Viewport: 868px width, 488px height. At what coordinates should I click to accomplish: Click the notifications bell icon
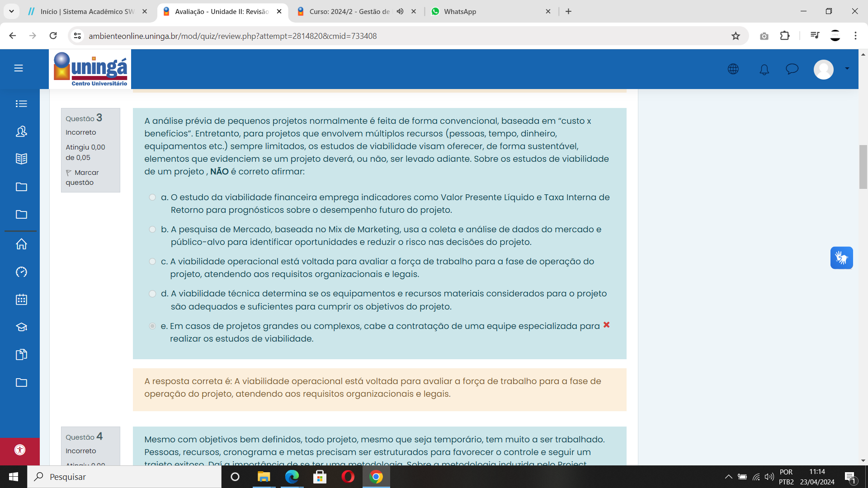[764, 69]
